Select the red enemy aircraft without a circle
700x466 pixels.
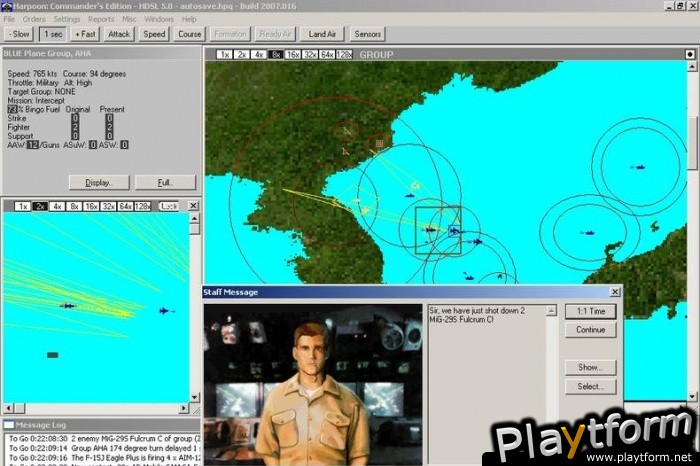(345, 152)
